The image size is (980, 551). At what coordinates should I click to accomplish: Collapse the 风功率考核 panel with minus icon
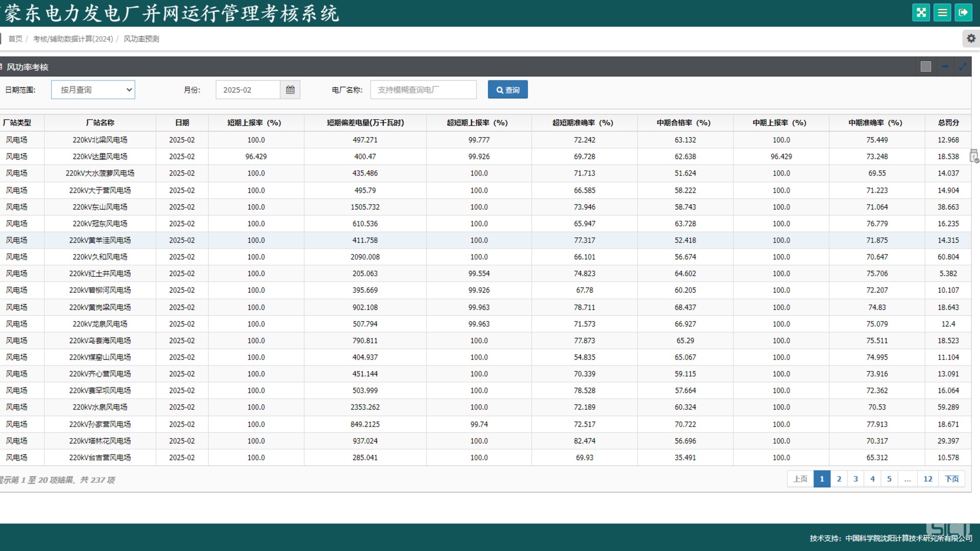click(945, 67)
